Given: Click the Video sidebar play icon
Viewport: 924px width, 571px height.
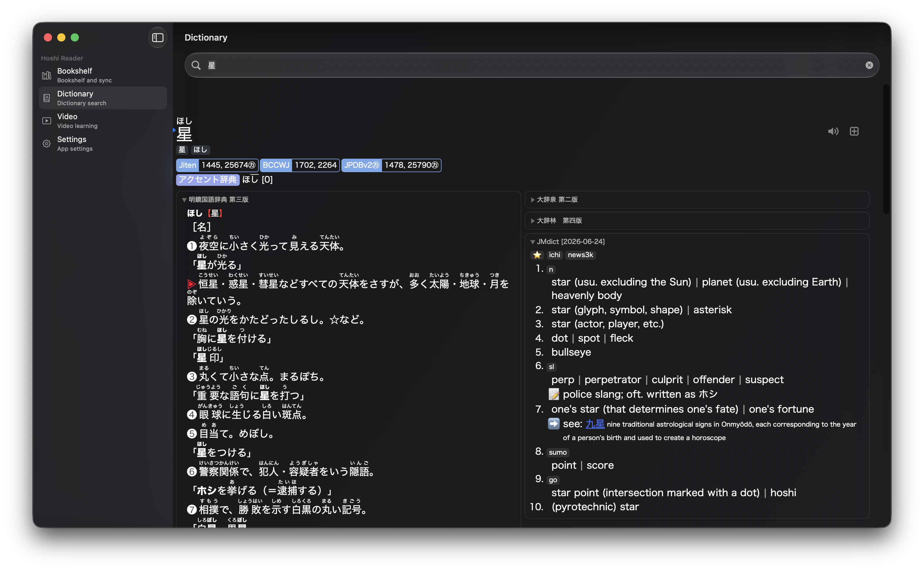Looking at the screenshot, I should pos(46,121).
